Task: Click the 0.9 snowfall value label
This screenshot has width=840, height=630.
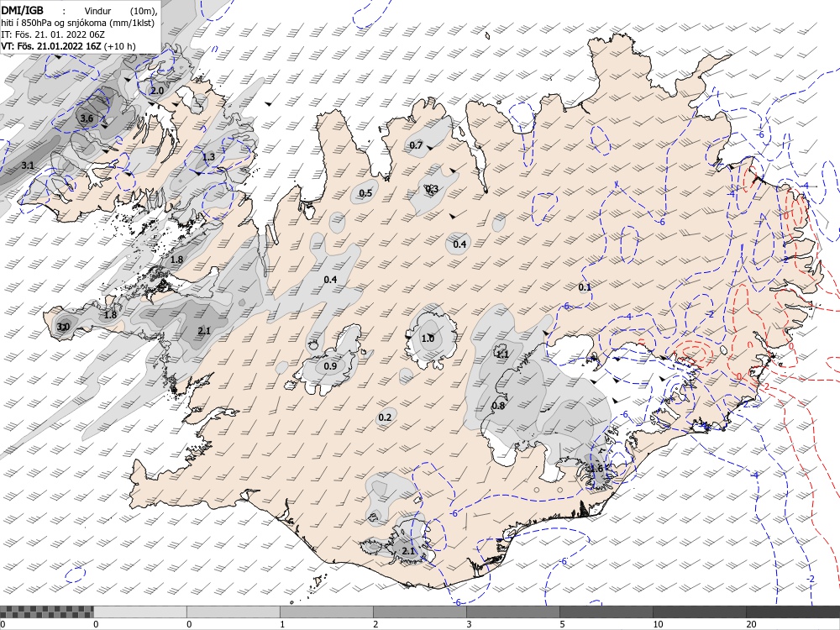Action: 330,366
